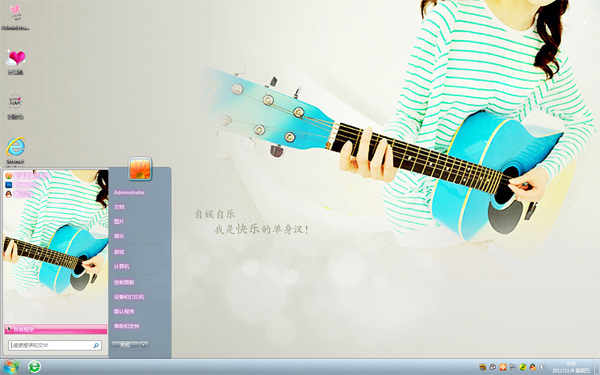Click the Windows Start orb
600x375 pixels.
click(x=11, y=367)
